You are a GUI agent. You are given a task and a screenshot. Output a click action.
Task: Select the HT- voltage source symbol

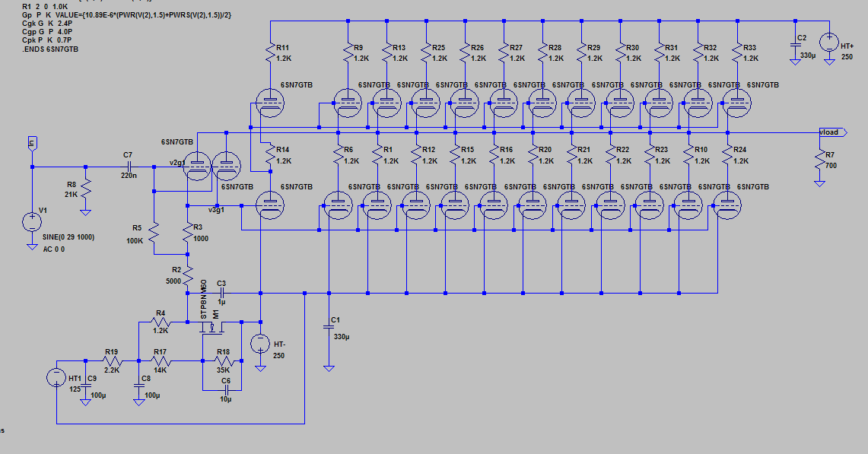click(x=260, y=343)
